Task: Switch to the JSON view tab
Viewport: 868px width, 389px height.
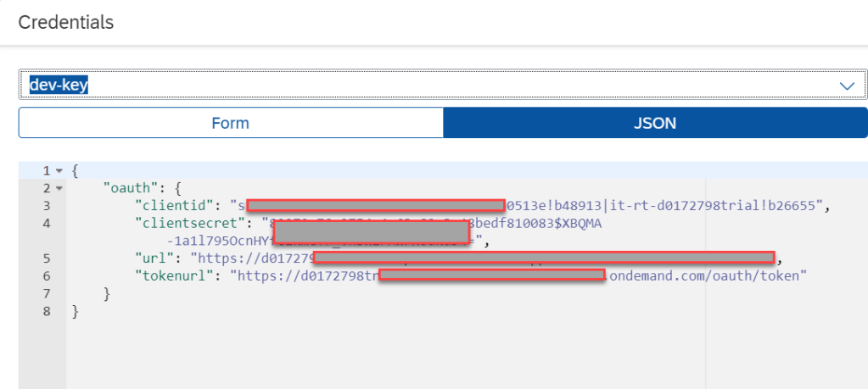Action: point(655,123)
